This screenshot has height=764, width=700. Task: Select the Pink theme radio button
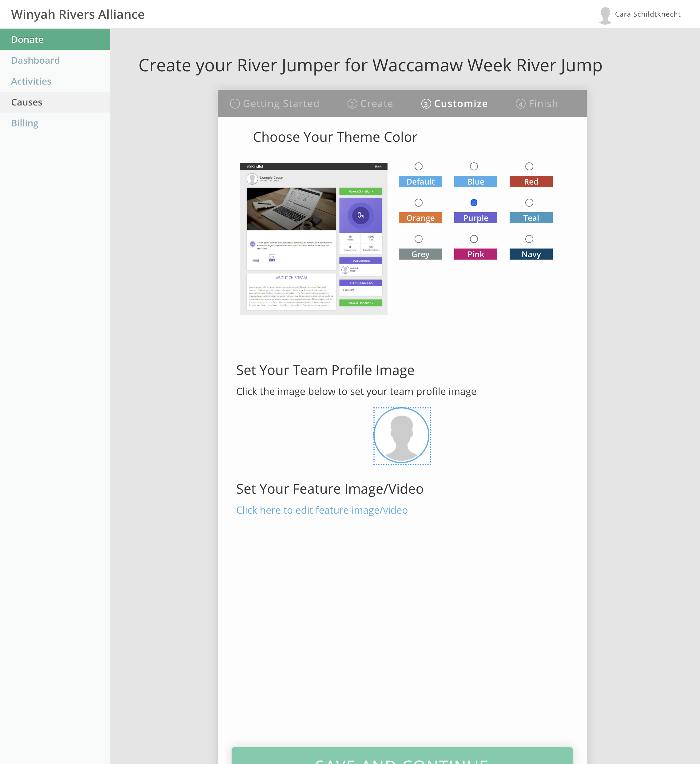coord(474,239)
